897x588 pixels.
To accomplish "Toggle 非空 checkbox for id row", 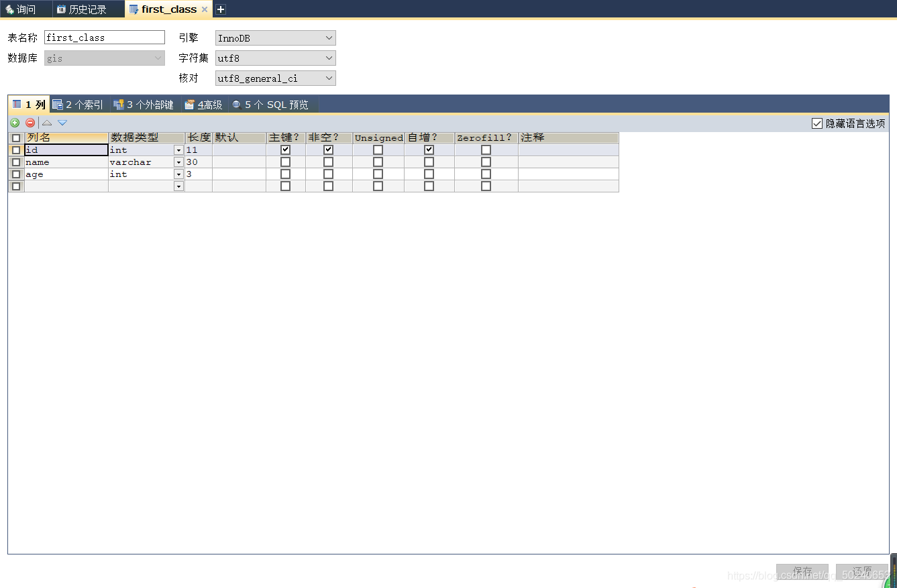I will [329, 150].
